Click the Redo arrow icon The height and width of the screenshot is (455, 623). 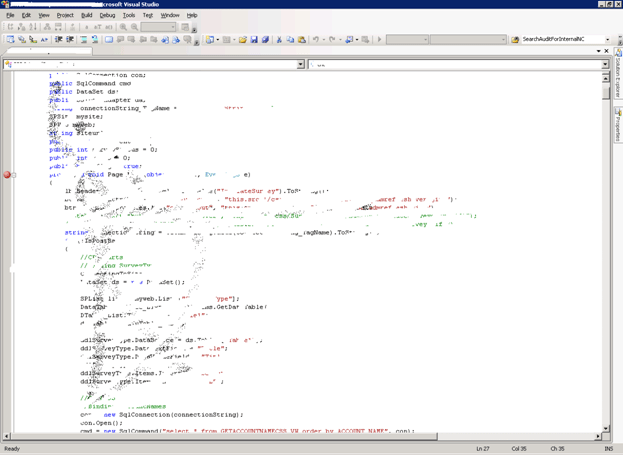(x=332, y=39)
